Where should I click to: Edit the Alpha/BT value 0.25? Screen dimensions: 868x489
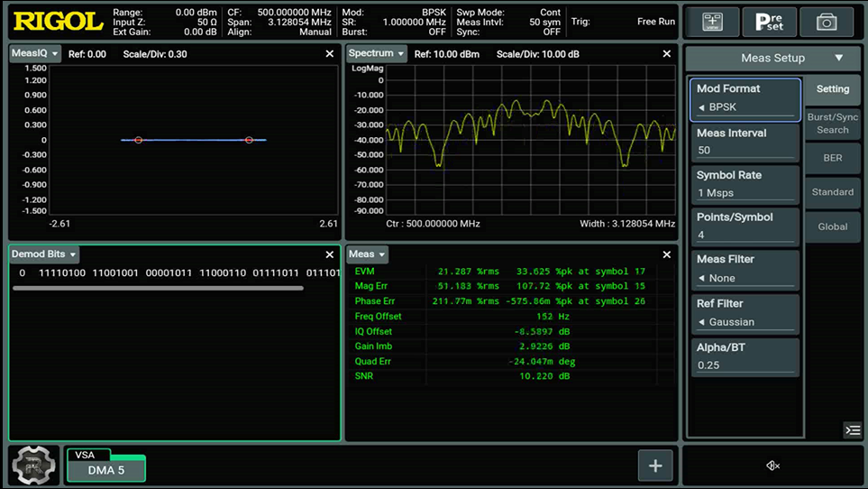745,357
